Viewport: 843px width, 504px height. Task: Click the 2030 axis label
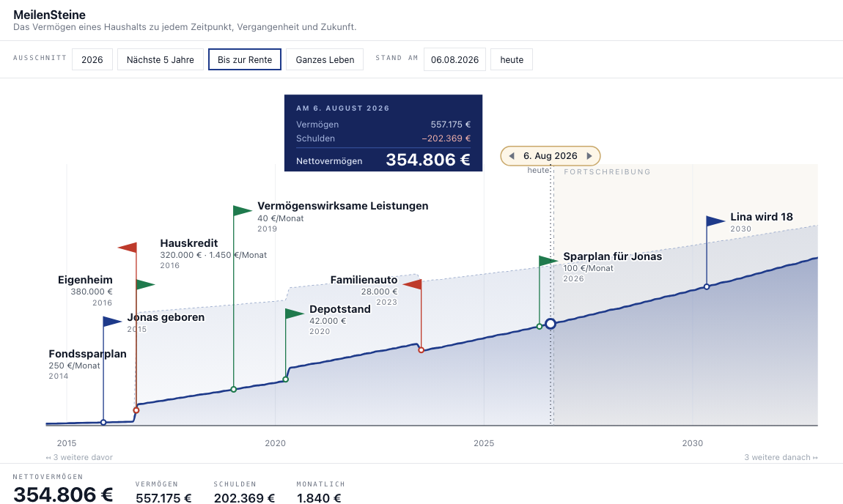693,443
